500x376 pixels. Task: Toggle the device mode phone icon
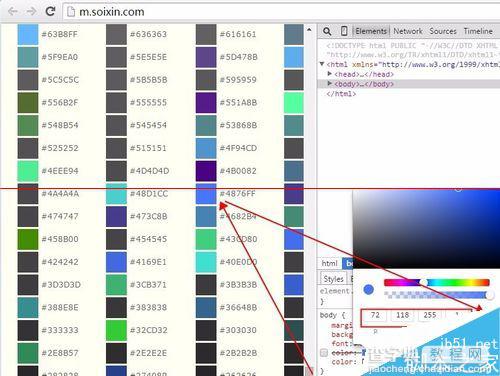344,31
